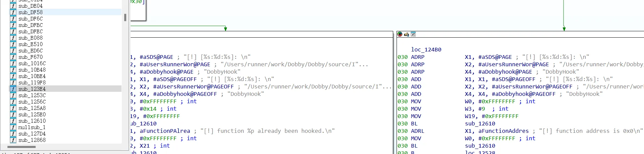Screen dimensions: 644x154
Task: Select sub_1253C in functions list
Action: point(32,95)
